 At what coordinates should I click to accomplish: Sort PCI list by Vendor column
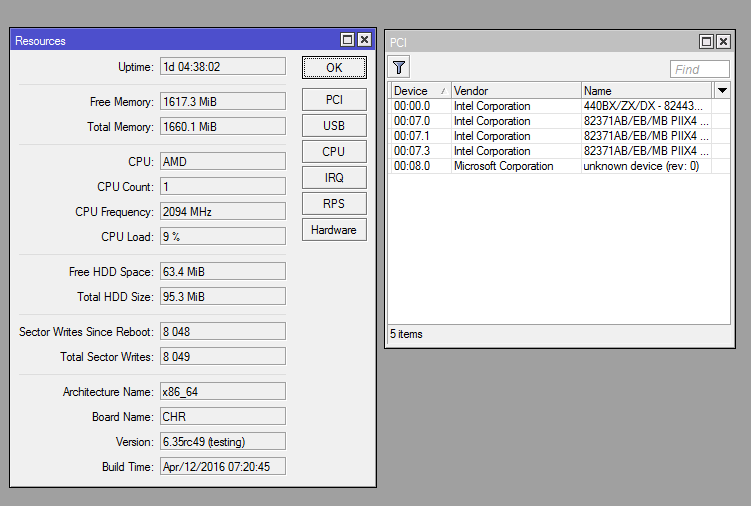516,91
